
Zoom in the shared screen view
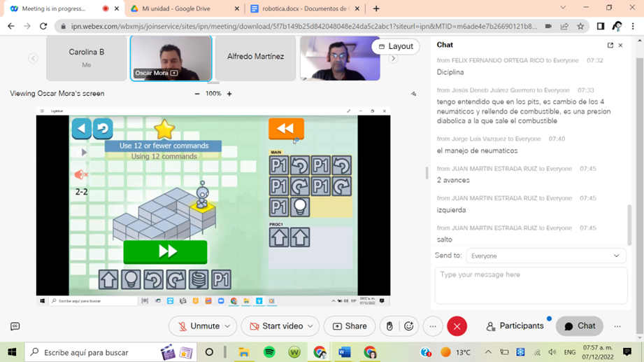(229, 94)
